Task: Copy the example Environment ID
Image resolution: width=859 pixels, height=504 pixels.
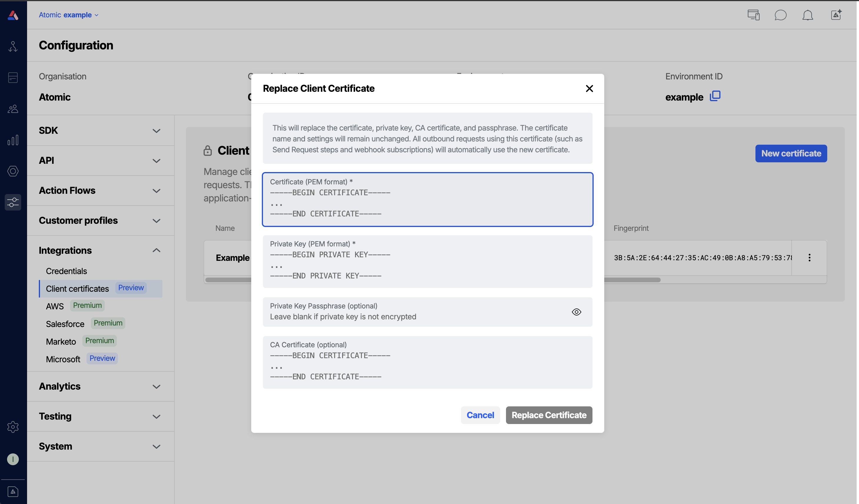Action: point(715,96)
